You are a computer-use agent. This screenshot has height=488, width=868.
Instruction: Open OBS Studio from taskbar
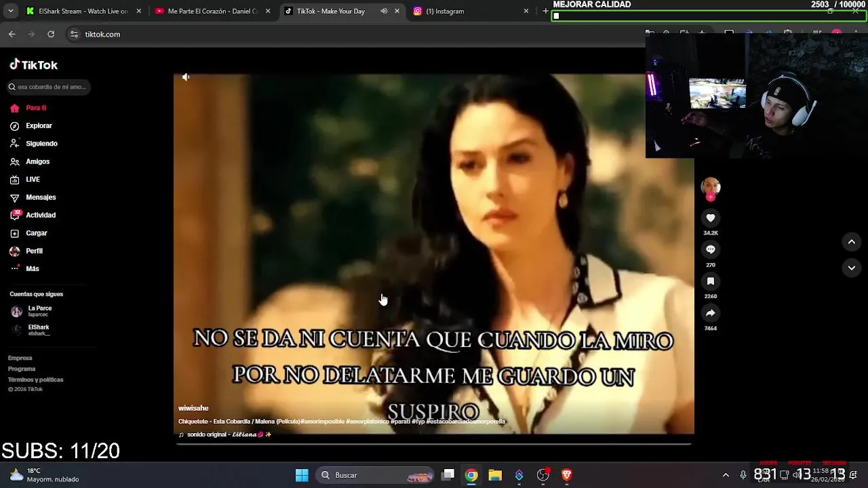tap(543, 475)
